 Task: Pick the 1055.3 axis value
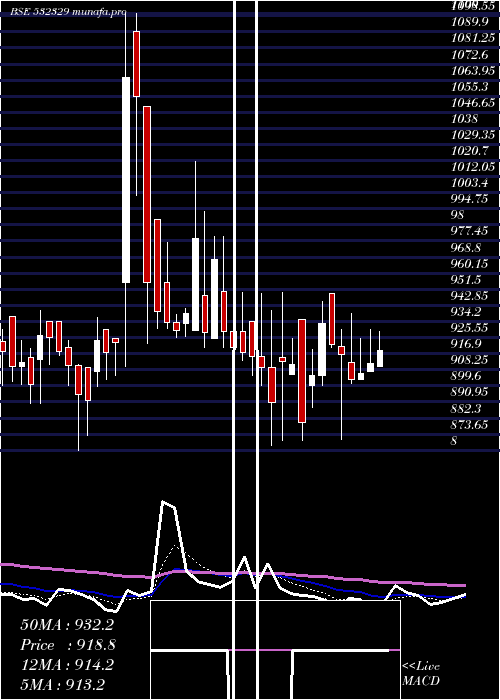471,86
